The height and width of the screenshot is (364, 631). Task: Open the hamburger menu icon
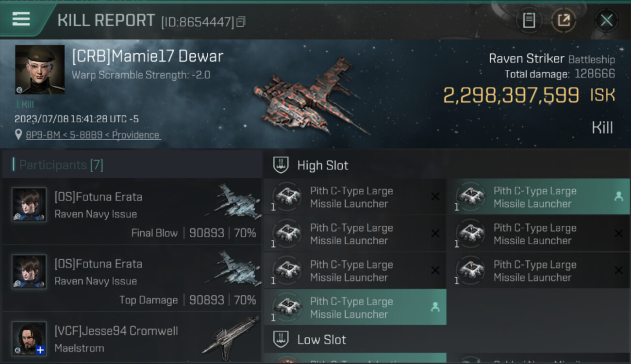[21, 19]
